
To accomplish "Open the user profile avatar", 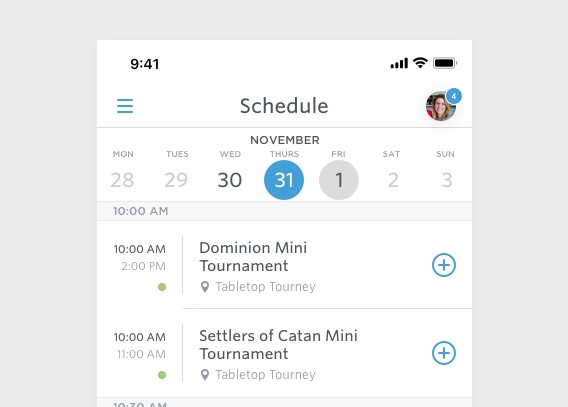I will tap(440, 106).
